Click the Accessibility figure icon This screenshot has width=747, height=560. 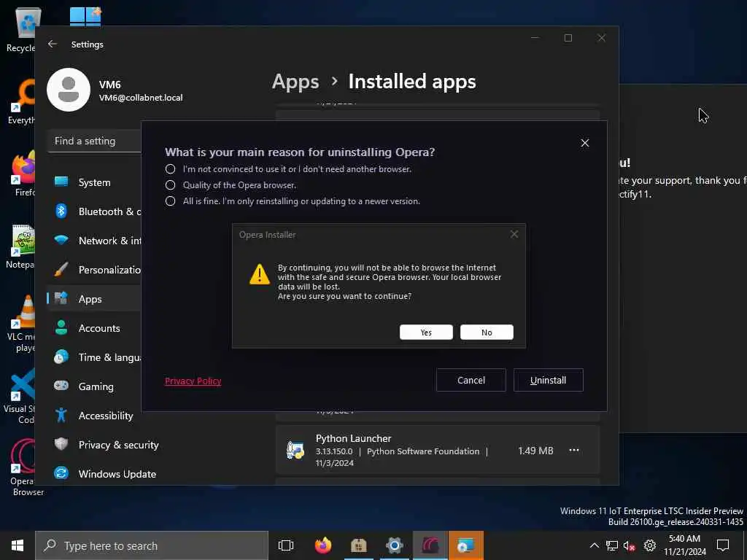pos(61,415)
